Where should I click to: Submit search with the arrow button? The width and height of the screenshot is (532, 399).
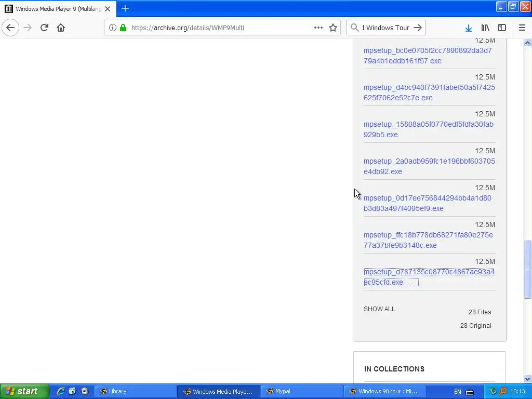pyautogui.click(x=418, y=28)
